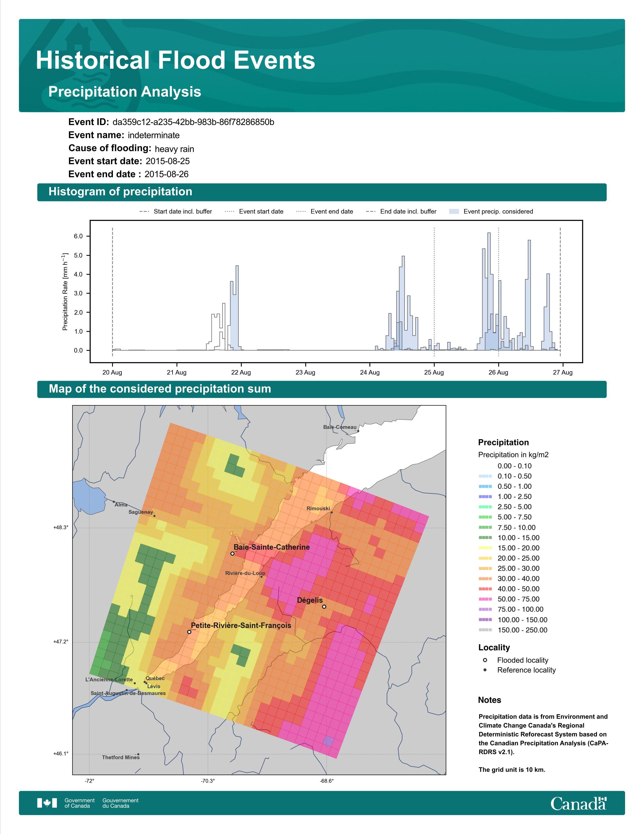Click the 100.00 - 150.00 purple swatch

pos(485,620)
